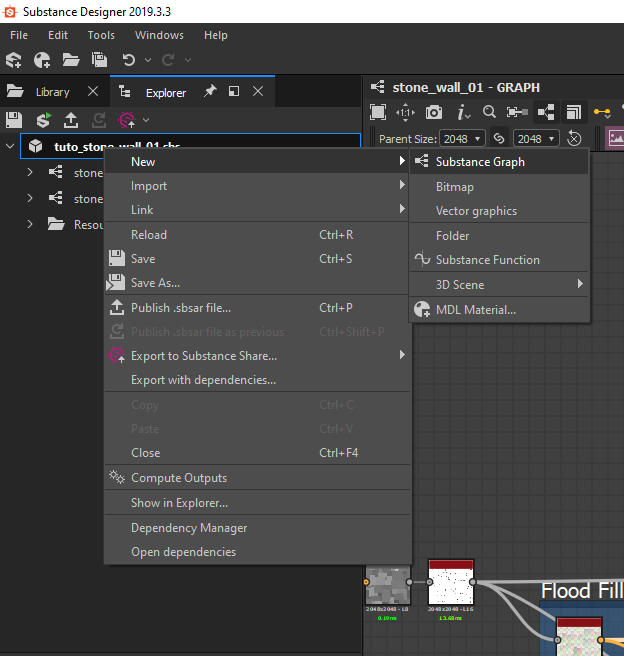Expand the first stone graph tree item

click(x=30, y=172)
